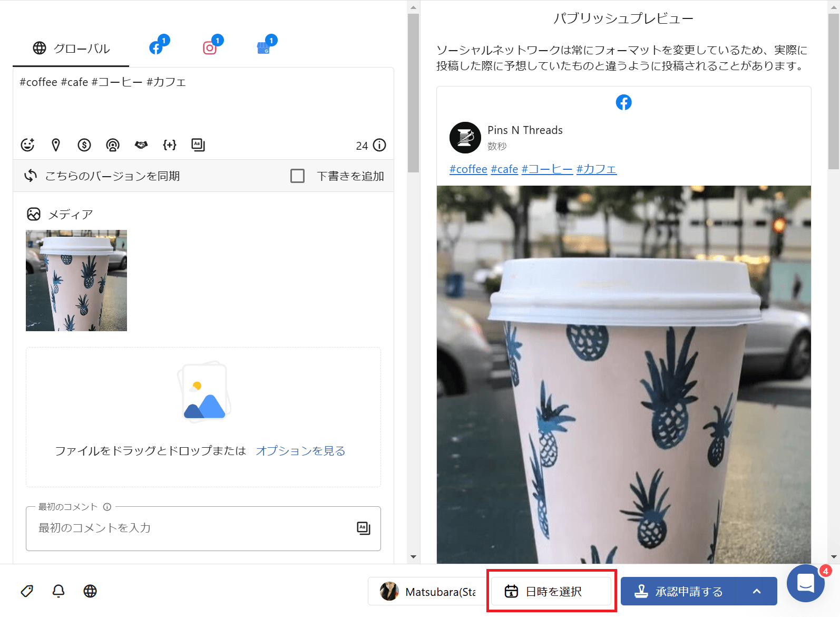Insert a dynamic variable with the braces icon
This screenshot has width=840, height=617.
tap(170, 145)
